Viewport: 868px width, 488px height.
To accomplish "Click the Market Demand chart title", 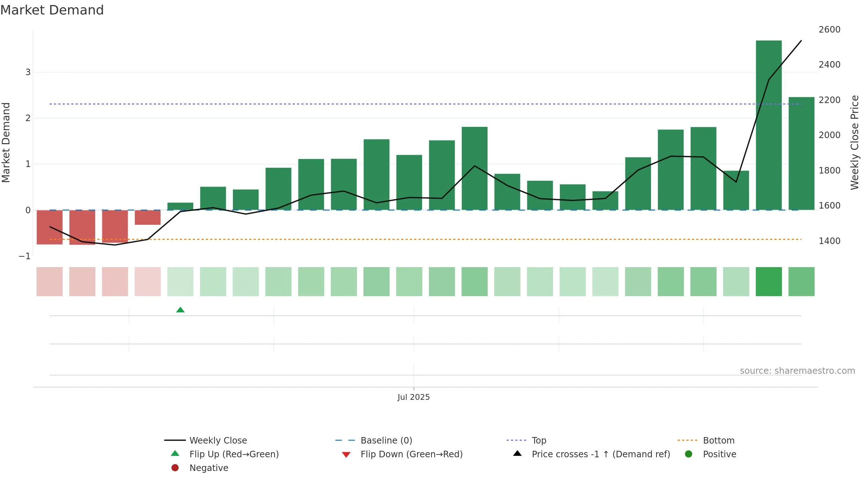I will pyautogui.click(x=52, y=10).
